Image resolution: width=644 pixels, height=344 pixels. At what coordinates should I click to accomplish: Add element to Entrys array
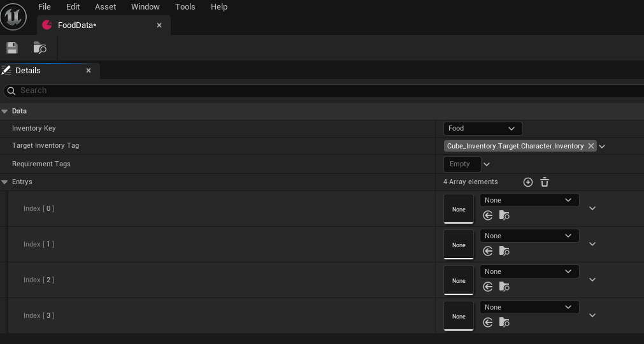pos(528,182)
